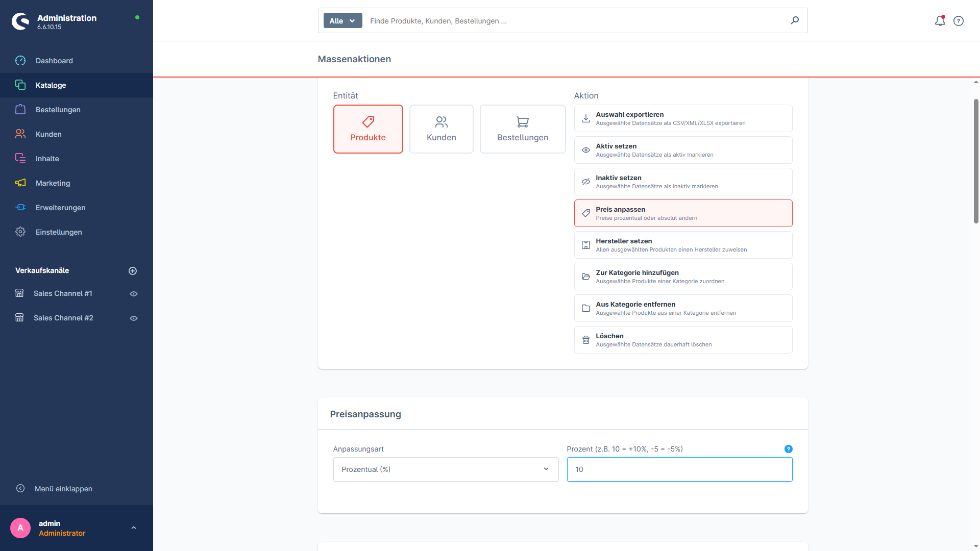Viewport: 980px width, 551px height.
Task: Click the download icon of Auswahl exportieren
Action: [586, 118]
